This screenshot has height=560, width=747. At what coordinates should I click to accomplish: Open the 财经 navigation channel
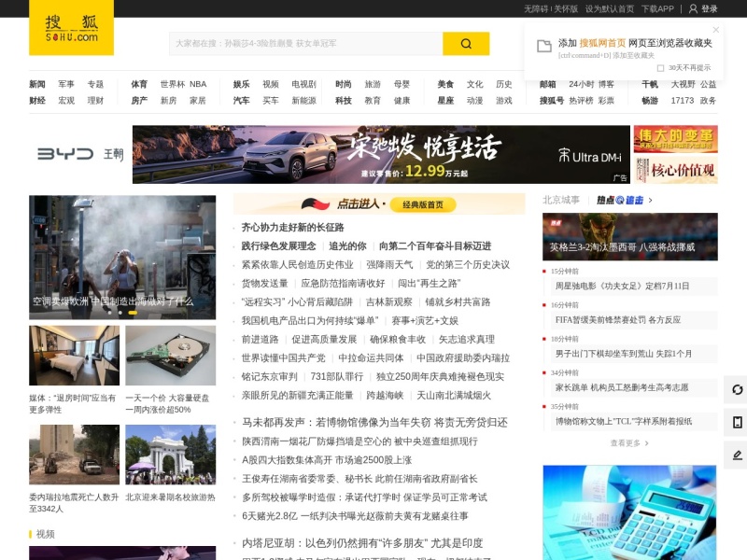point(37,101)
